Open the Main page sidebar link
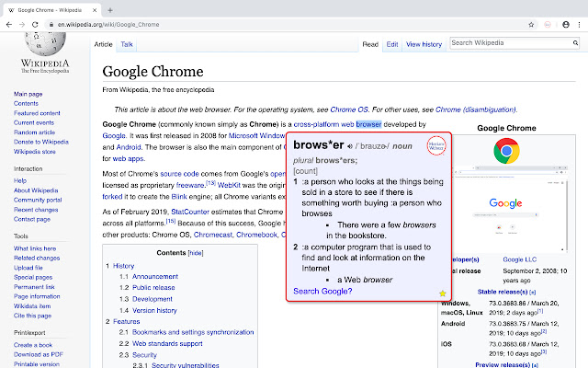Viewport: 588px width, 368px height. [x=28, y=94]
